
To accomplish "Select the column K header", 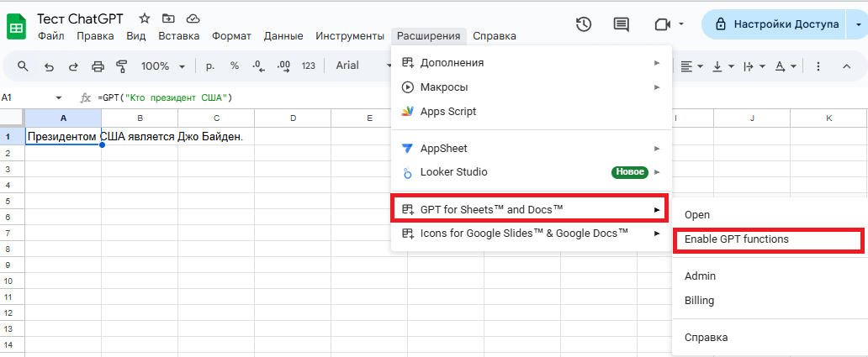I will point(828,118).
